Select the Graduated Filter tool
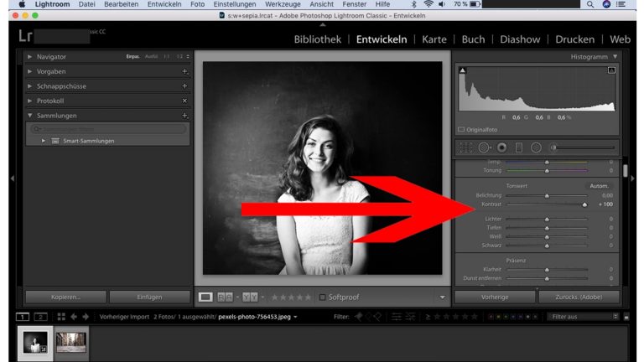This screenshot has width=644, height=362. pyautogui.click(x=518, y=147)
